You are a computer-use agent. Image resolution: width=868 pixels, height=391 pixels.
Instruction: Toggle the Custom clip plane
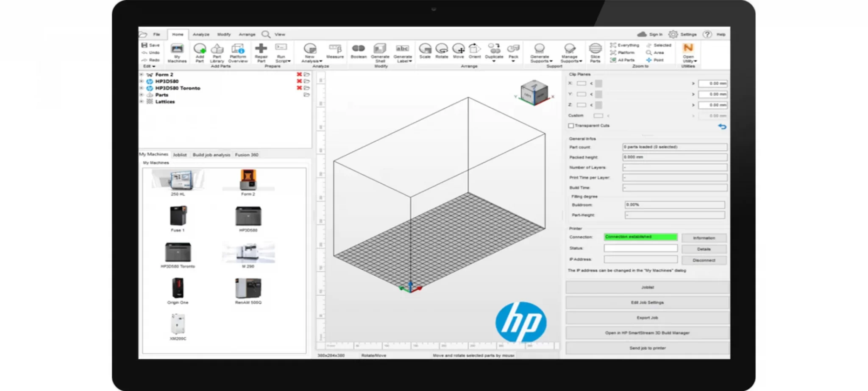[598, 115]
